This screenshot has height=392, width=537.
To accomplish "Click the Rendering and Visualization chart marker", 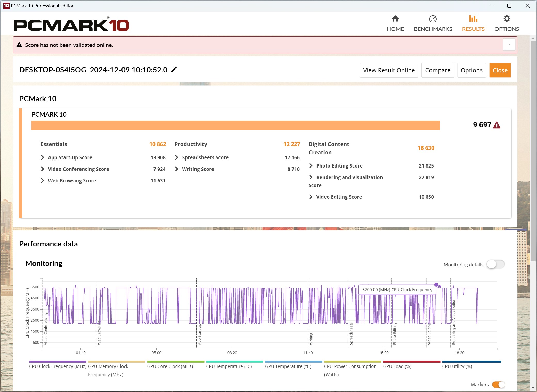I will 454,322.
